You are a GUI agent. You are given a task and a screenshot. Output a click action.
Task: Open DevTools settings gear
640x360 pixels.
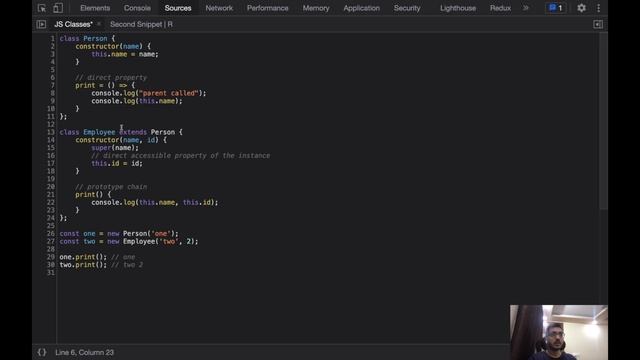[581, 8]
